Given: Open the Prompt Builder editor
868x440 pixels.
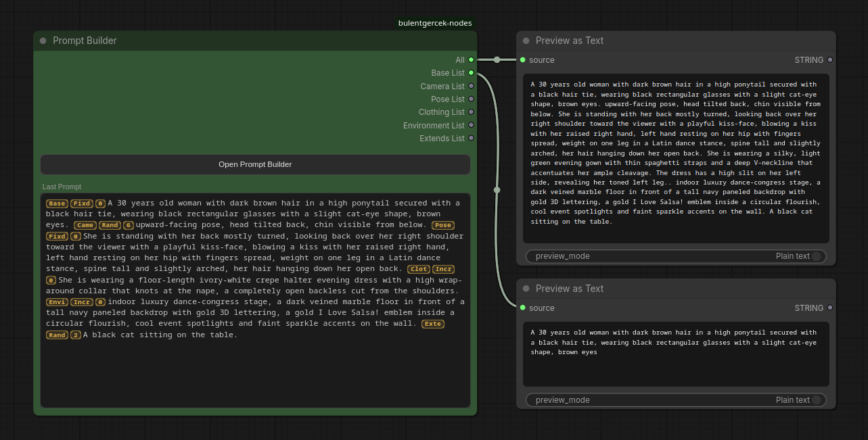Looking at the screenshot, I should coord(255,164).
